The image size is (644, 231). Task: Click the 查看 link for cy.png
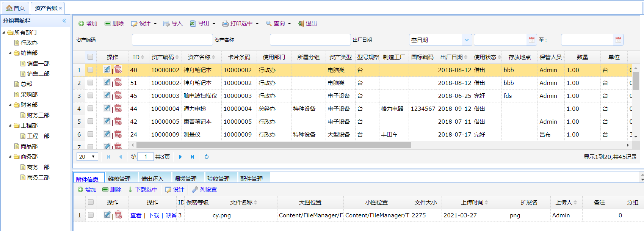[x=136, y=215]
